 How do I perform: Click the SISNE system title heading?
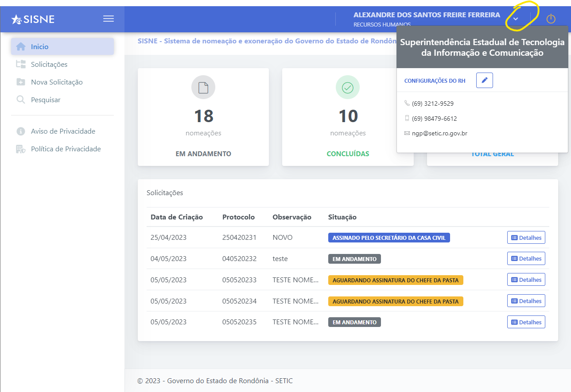[x=267, y=41]
